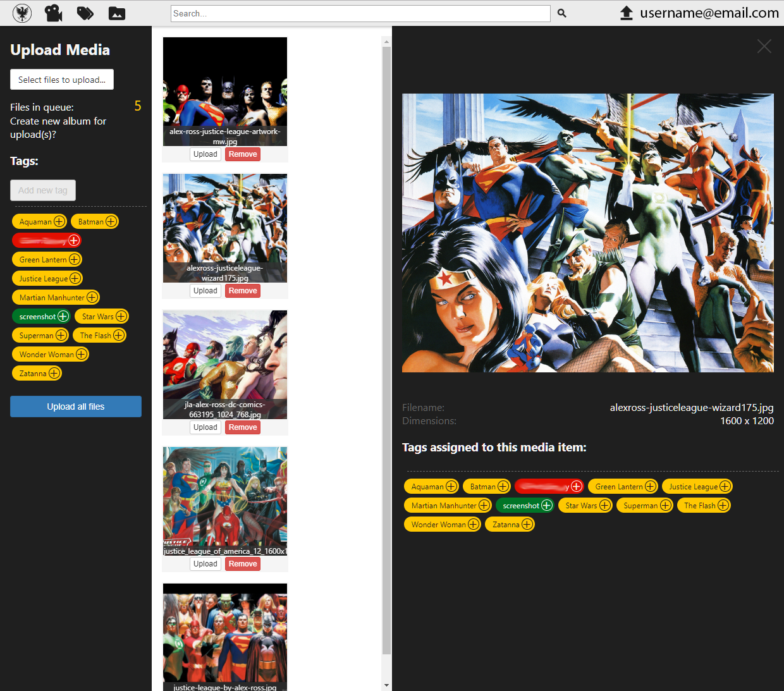Select alexross-justiceleague-wizard175.jpg thumbnail
The height and width of the screenshot is (691, 784).
(x=225, y=228)
